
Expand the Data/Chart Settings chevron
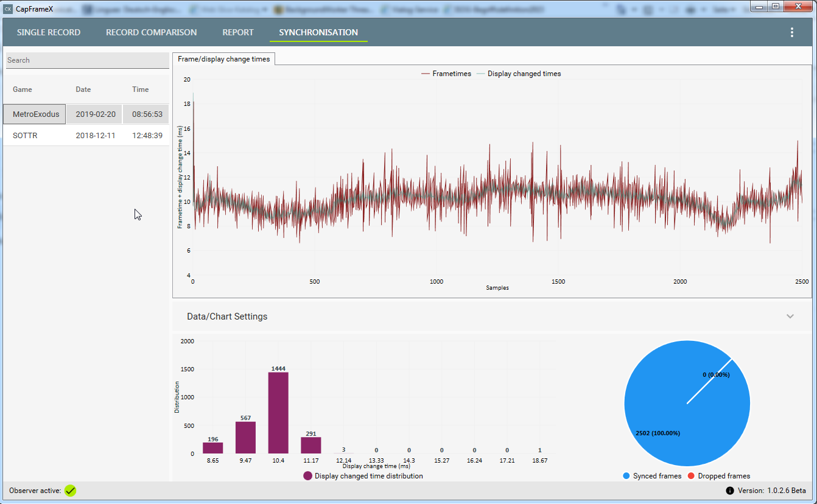(790, 317)
